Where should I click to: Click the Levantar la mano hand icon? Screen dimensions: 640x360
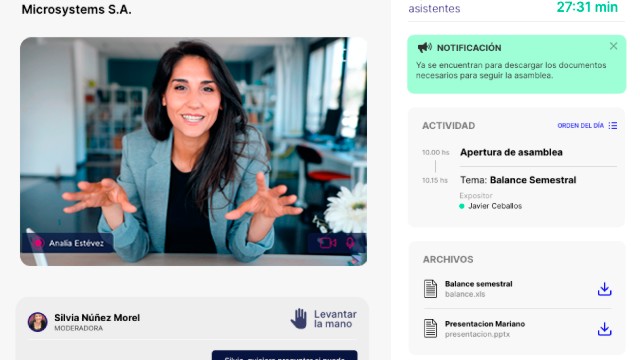pyautogui.click(x=299, y=319)
